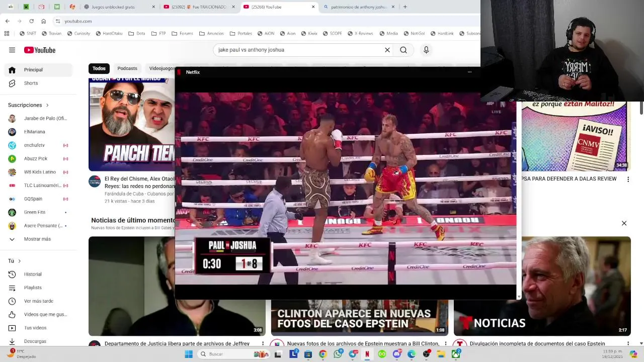Switch to Fue TRAICIONADO YouTube tab
The height and width of the screenshot is (362, 644).
[199, 7]
